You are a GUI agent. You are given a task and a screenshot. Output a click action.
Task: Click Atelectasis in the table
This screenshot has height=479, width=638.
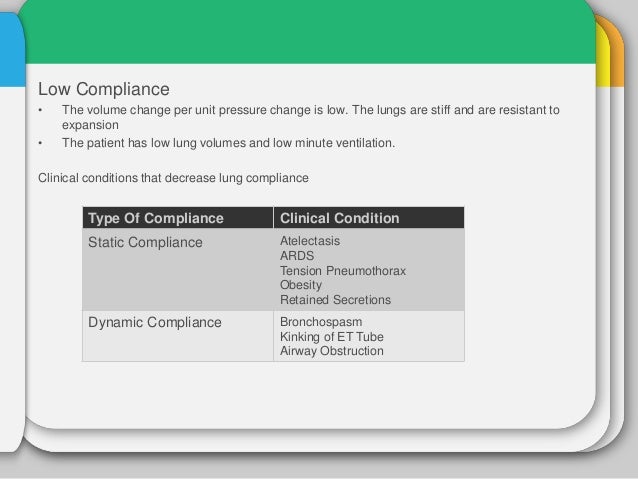(x=310, y=241)
